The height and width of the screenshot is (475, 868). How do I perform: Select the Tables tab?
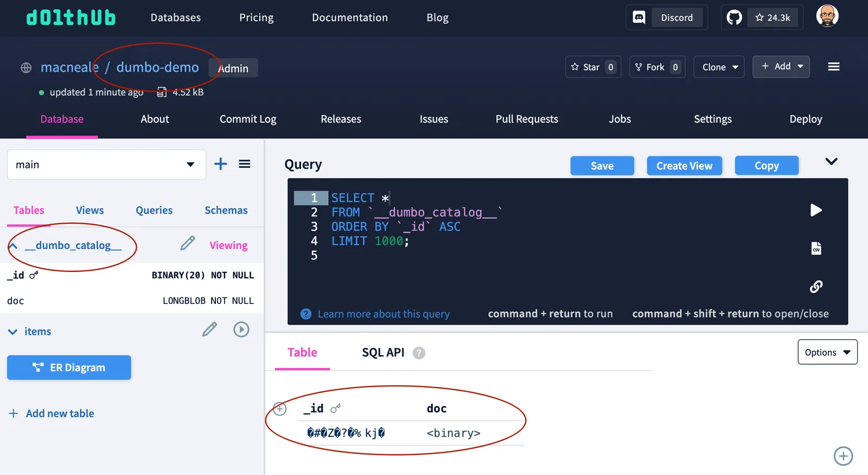point(29,210)
